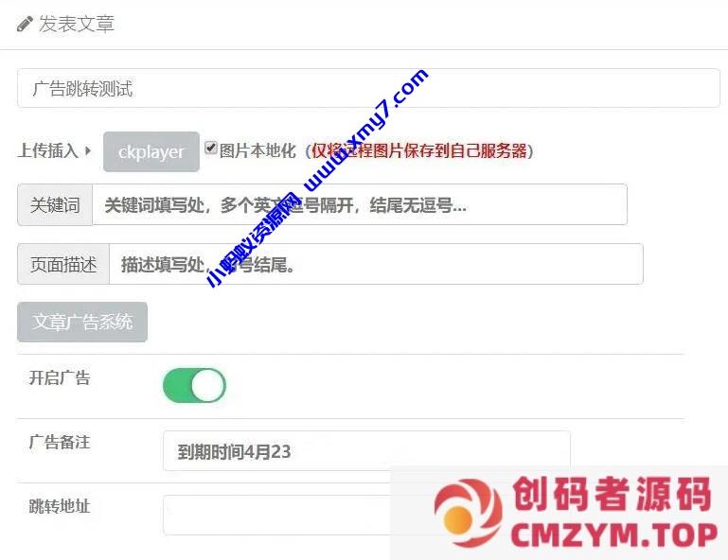Click the article title field 广告跳转测试
Image resolution: width=728 pixels, height=560 pixels.
point(368,88)
